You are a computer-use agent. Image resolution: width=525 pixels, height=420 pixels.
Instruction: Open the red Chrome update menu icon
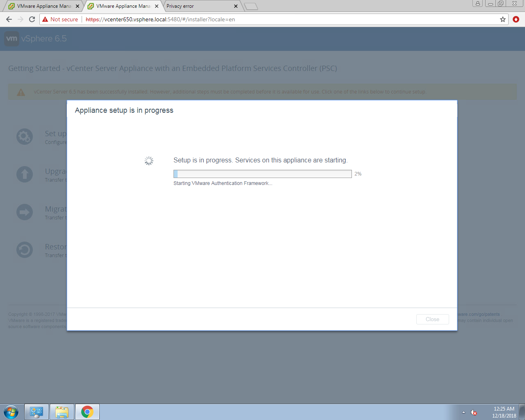pyautogui.click(x=516, y=19)
